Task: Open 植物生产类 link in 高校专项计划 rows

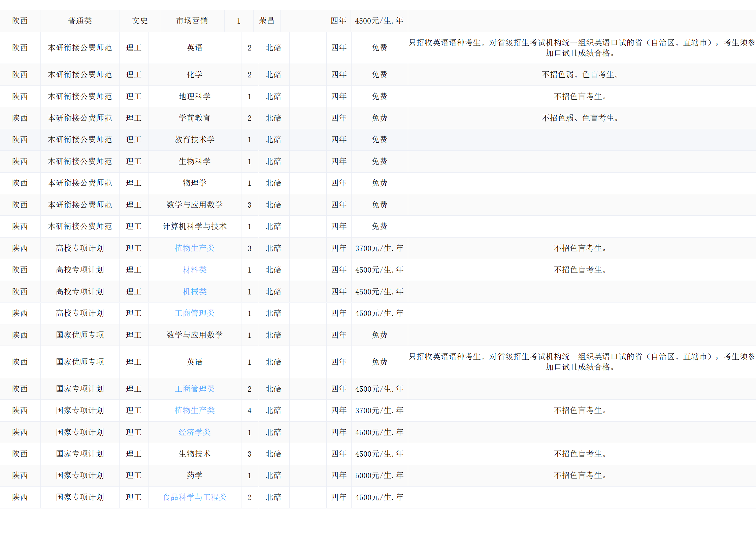Action: click(195, 248)
